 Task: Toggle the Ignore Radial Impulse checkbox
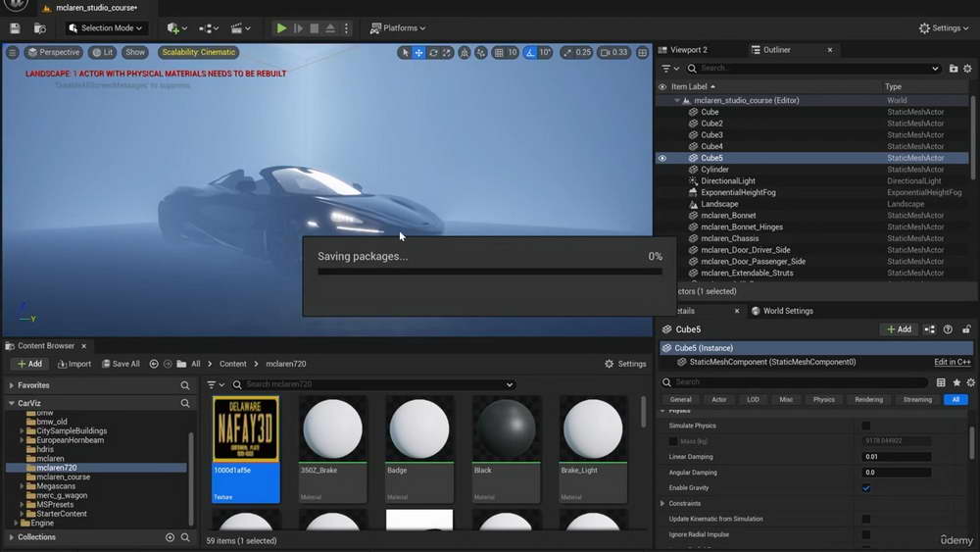coord(865,534)
